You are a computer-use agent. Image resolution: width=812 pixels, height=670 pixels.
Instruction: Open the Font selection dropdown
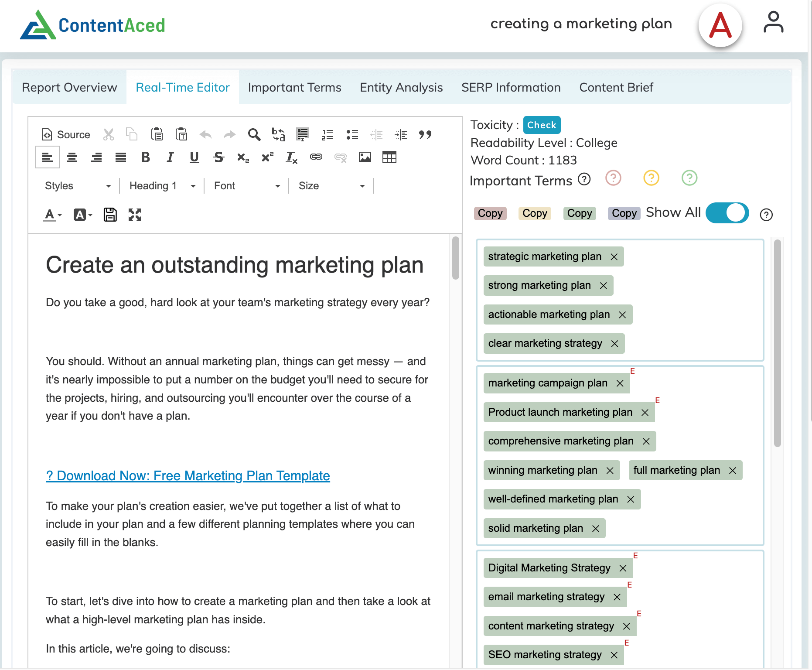[x=246, y=185]
